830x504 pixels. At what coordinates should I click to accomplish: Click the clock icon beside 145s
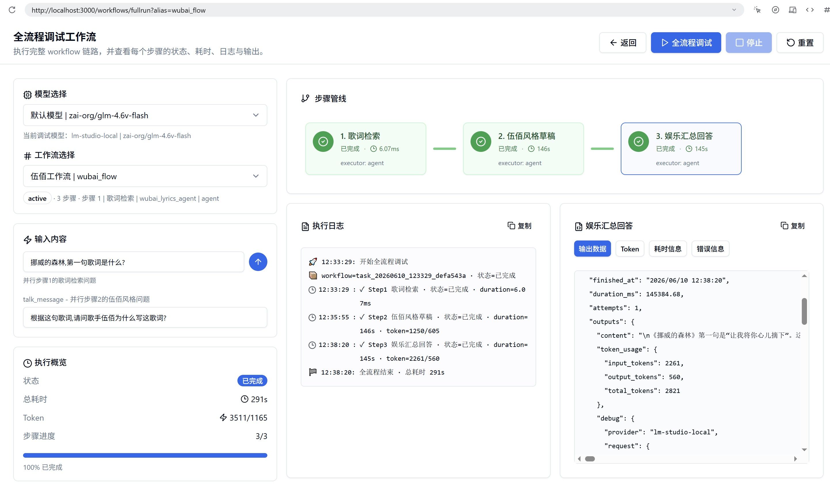pyautogui.click(x=689, y=149)
